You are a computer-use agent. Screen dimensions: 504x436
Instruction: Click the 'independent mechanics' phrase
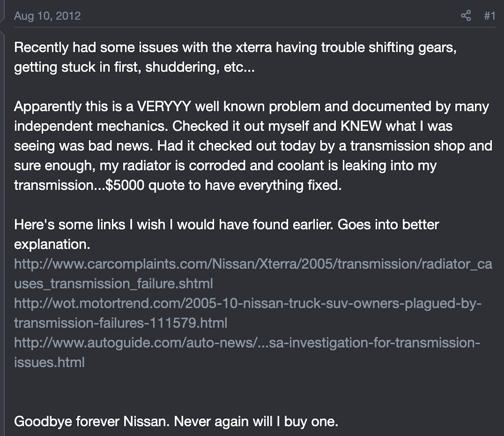tap(91, 126)
